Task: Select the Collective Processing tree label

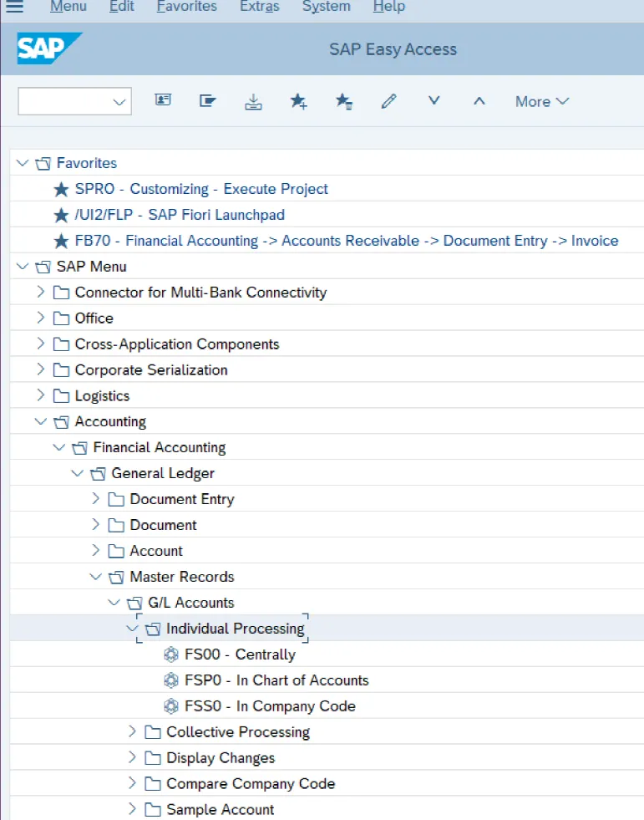Action: 238,732
